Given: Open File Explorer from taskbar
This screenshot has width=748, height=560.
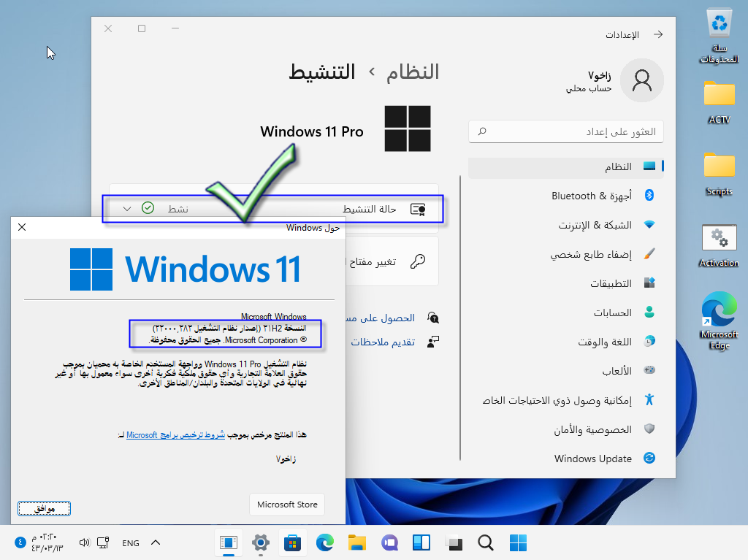Looking at the screenshot, I should click(356, 542).
